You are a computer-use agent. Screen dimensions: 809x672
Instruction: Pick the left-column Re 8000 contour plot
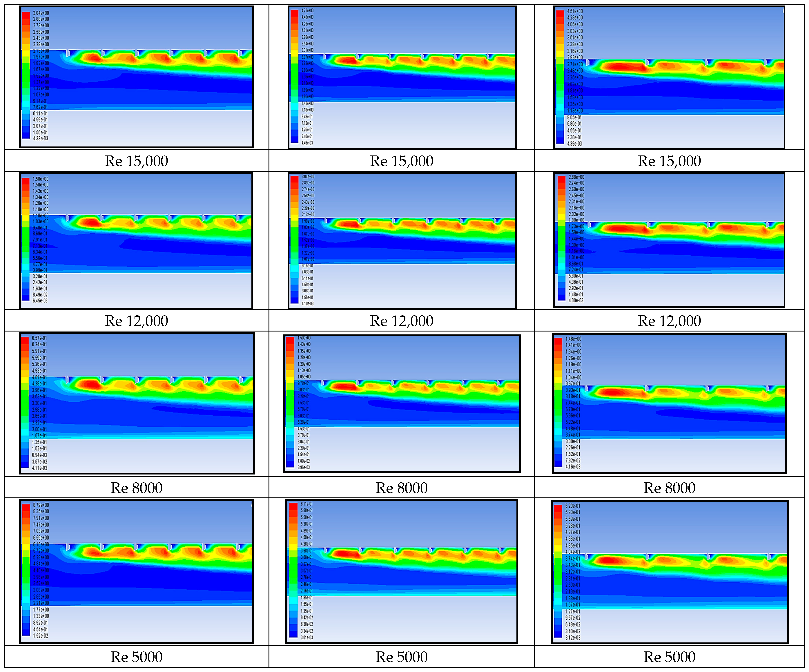click(x=137, y=403)
